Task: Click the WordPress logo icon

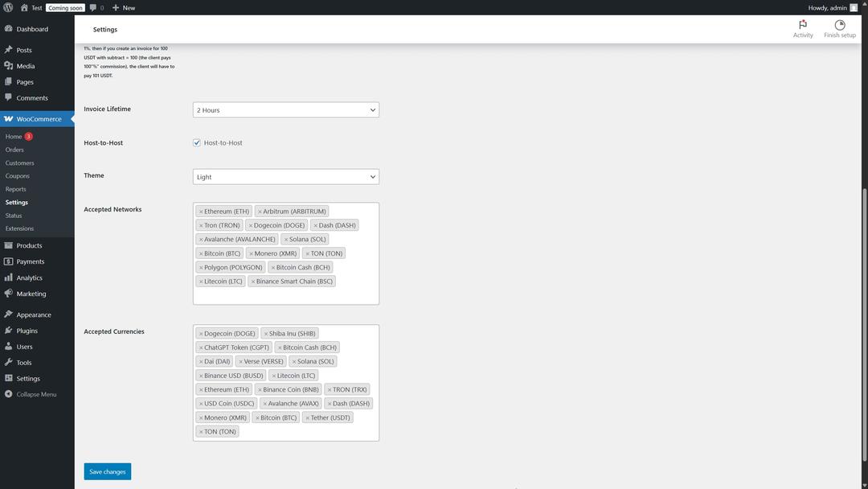Action: (x=8, y=7)
